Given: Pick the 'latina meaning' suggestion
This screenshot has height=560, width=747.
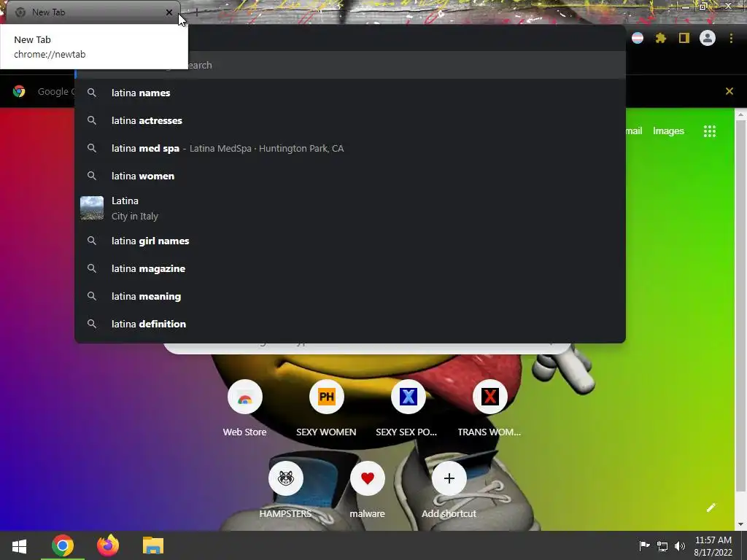Looking at the screenshot, I should pyautogui.click(x=350, y=296).
